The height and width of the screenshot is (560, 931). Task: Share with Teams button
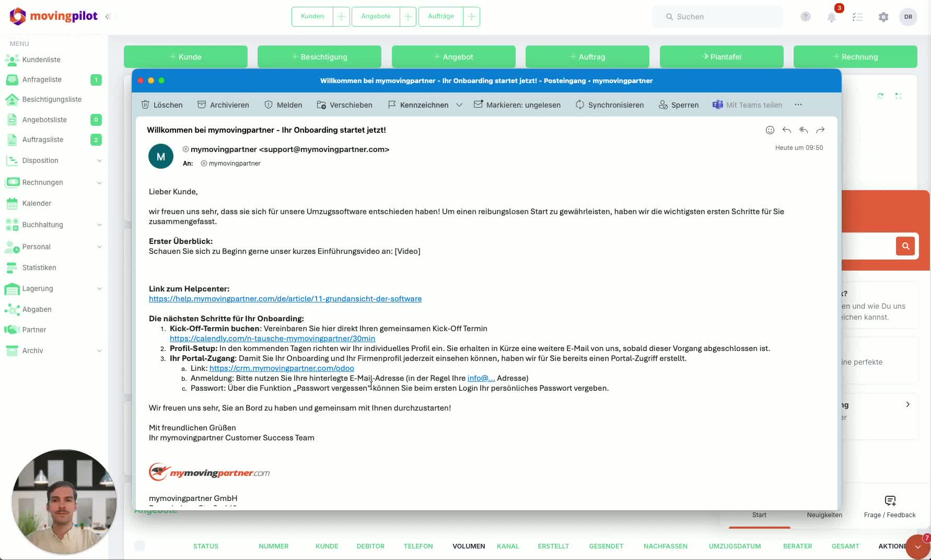748,105
